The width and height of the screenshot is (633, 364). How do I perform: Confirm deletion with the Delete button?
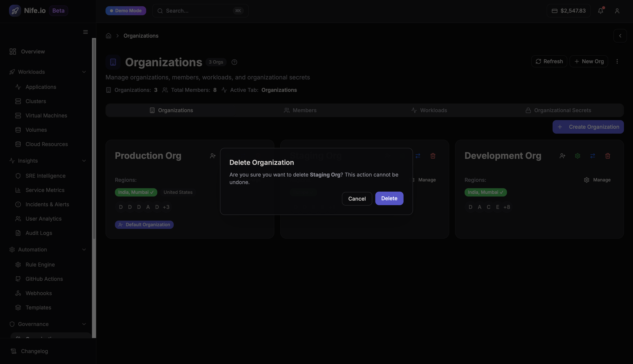click(x=389, y=198)
